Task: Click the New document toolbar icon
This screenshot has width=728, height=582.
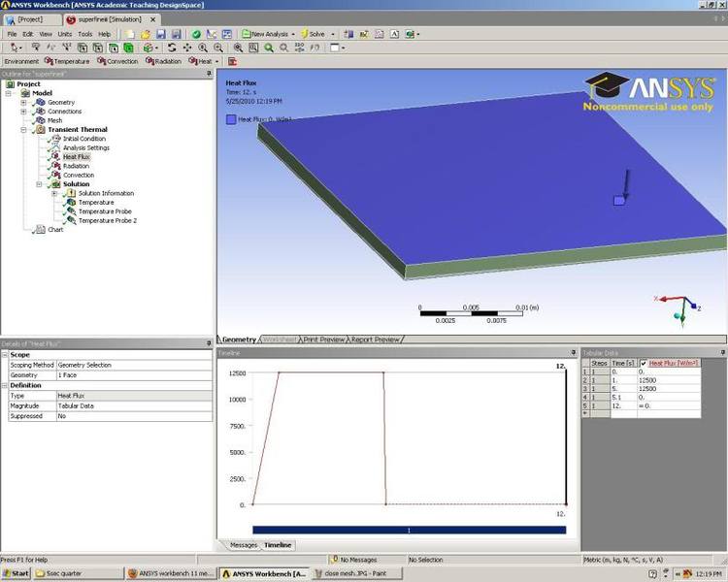Action: point(129,34)
